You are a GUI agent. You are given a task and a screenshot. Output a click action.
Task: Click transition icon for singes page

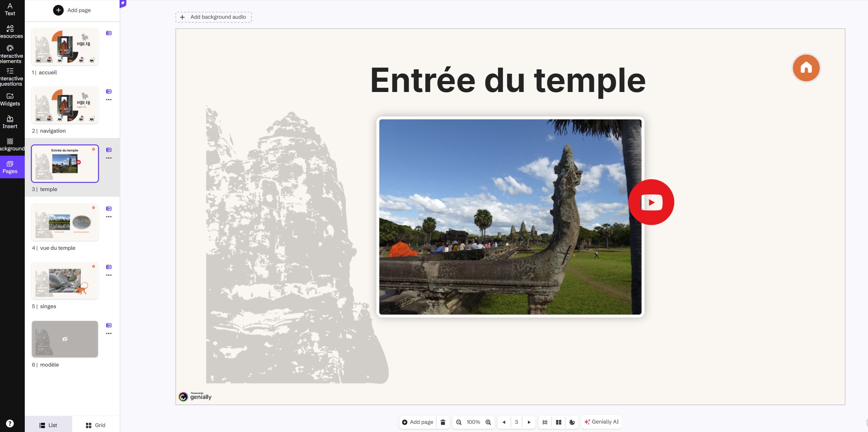tap(109, 267)
